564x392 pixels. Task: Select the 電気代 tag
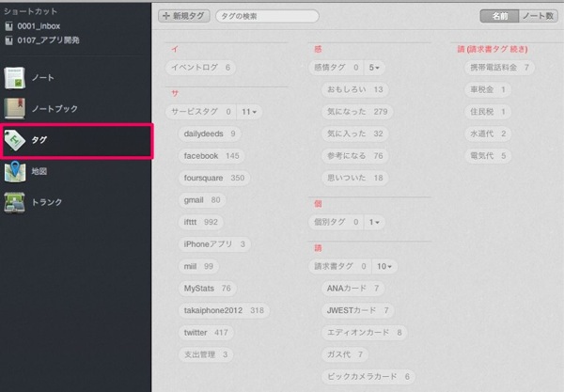488,156
